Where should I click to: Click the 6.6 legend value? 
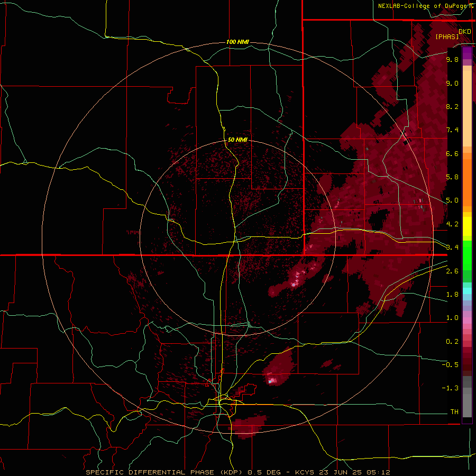pos(452,153)
